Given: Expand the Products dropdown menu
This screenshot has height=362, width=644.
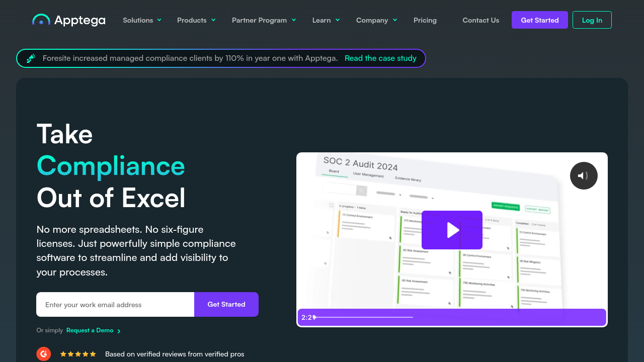Looking at the screenshot, I should pyautogui.click(x=196, y=20).
